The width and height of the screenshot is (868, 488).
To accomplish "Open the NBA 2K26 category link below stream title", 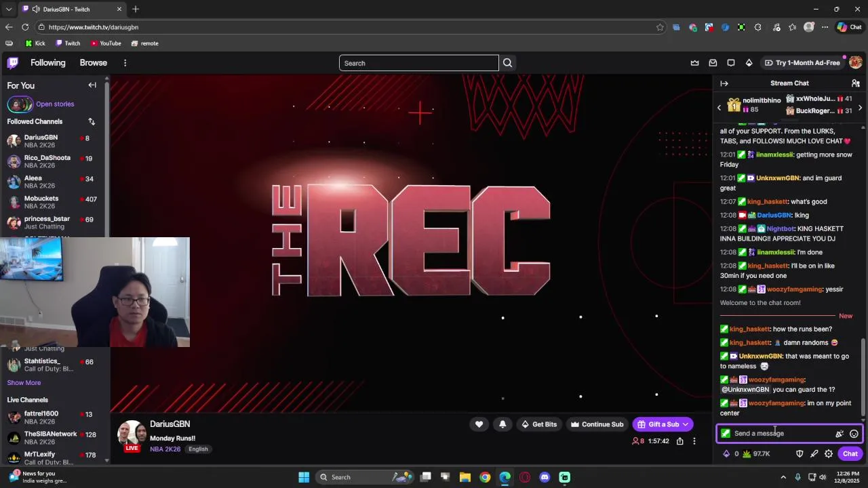I will [x=165, y=449].
